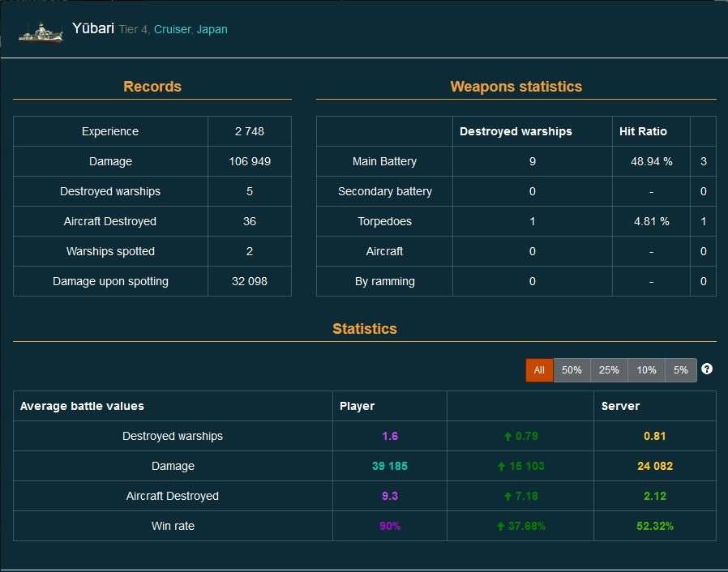Screen dimensions: 728x572
Task: Choose the 10% filter option
Action: point(646,370)
